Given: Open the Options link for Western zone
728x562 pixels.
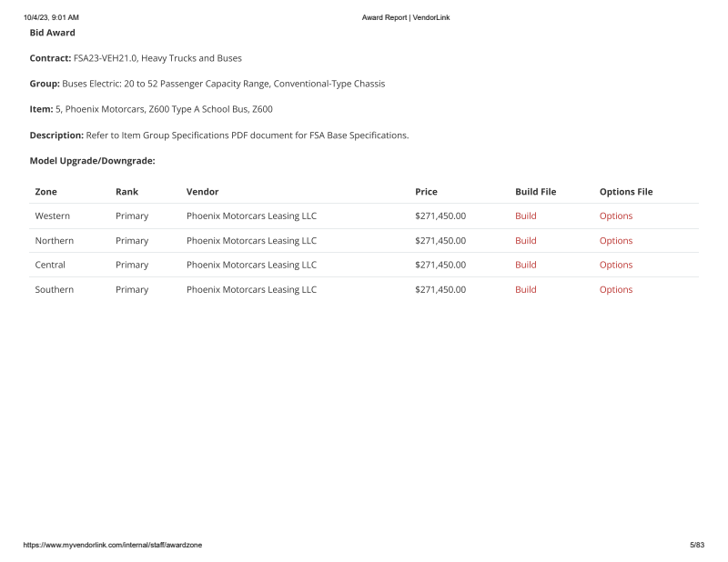Looking at the screenshot, I should click(x=615, y=216).
